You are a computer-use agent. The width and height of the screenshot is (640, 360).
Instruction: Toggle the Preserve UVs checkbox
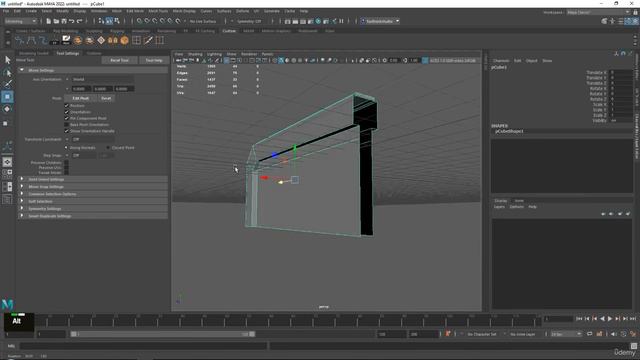point(67,167)
